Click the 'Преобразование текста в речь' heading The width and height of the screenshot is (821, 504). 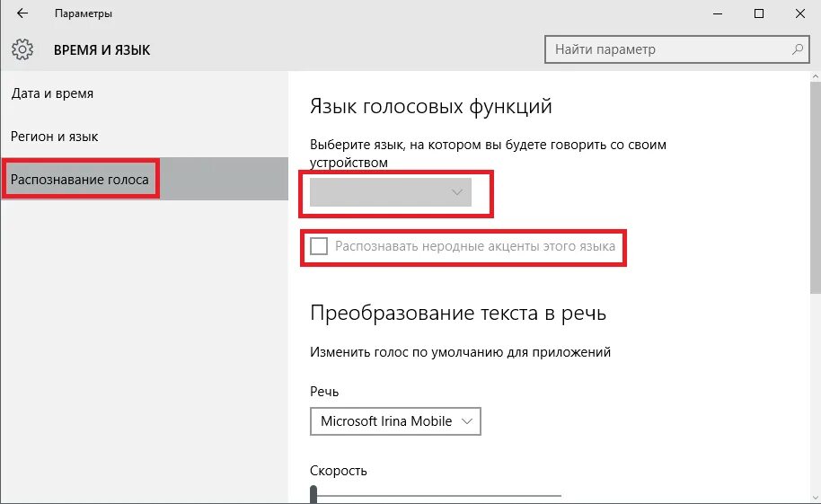pos(458,314)
